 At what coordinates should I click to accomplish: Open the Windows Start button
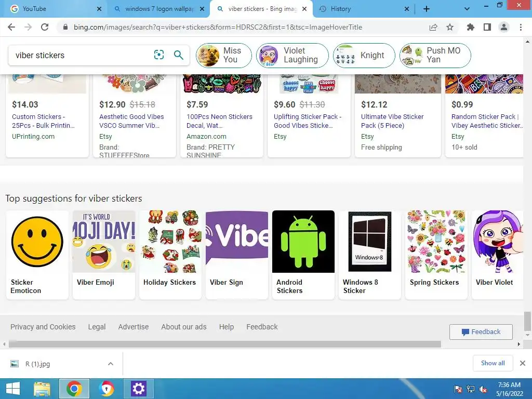click(x=13, y=389)
